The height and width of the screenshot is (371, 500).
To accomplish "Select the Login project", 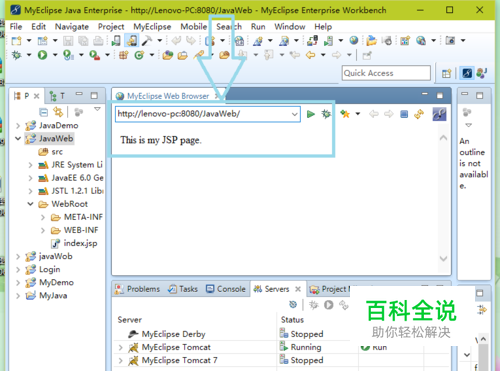I will coord(43,269).
